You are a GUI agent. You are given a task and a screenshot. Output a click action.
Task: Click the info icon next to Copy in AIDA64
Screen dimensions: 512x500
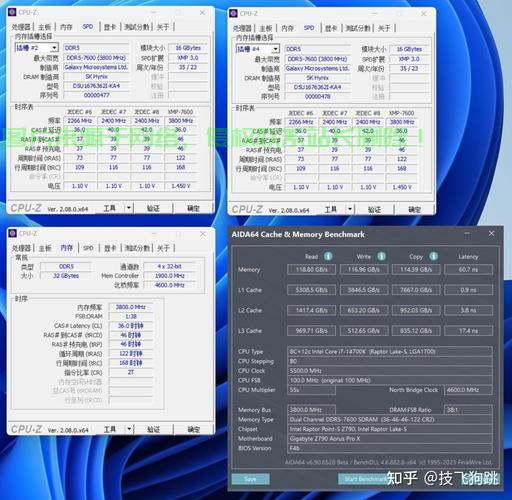[x=433, y=256]
